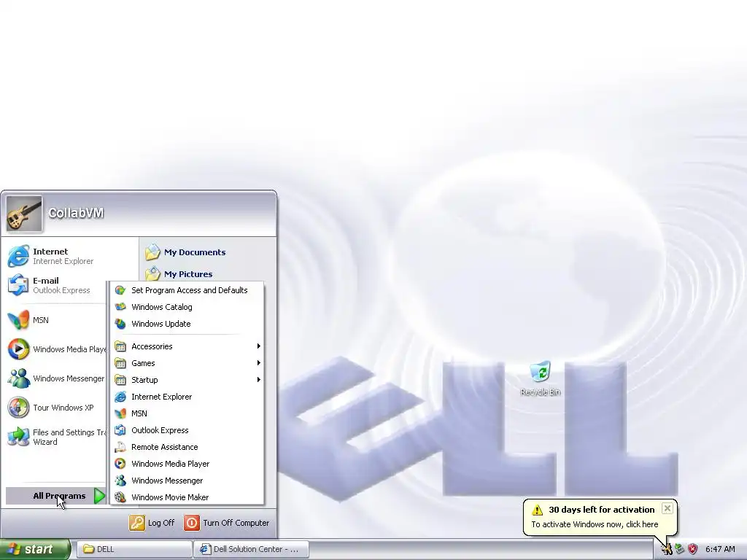Viewport: 747px width, 560px height.
Task: Click the CollabVM guitar user picture
Action: [24, 214]
